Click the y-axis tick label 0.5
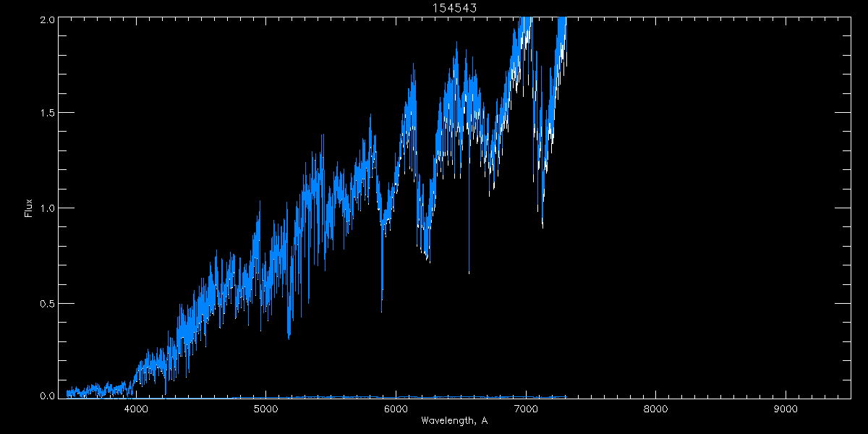The height and width of the screenshot is (434, 868). point(47,303)
